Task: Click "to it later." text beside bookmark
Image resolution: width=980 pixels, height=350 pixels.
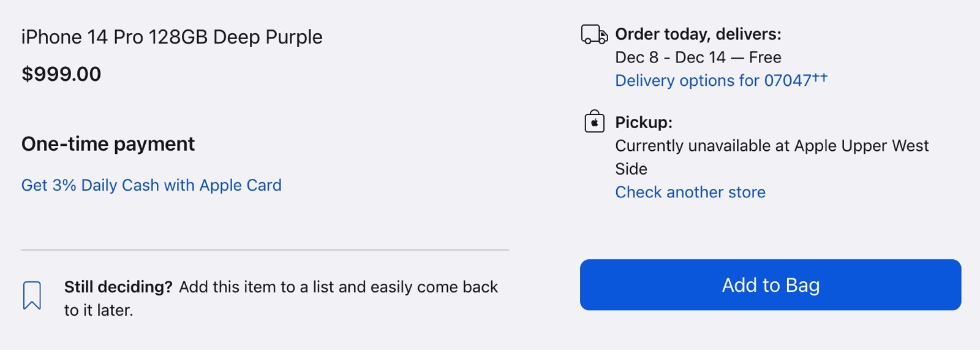Action: 99,310
